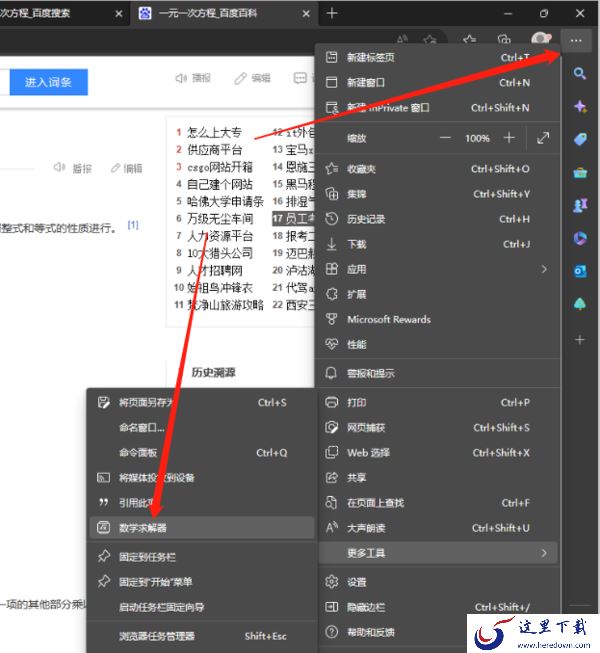
Task: Open the Copilot sparkle sidebar icon
Action: [580, 106]
